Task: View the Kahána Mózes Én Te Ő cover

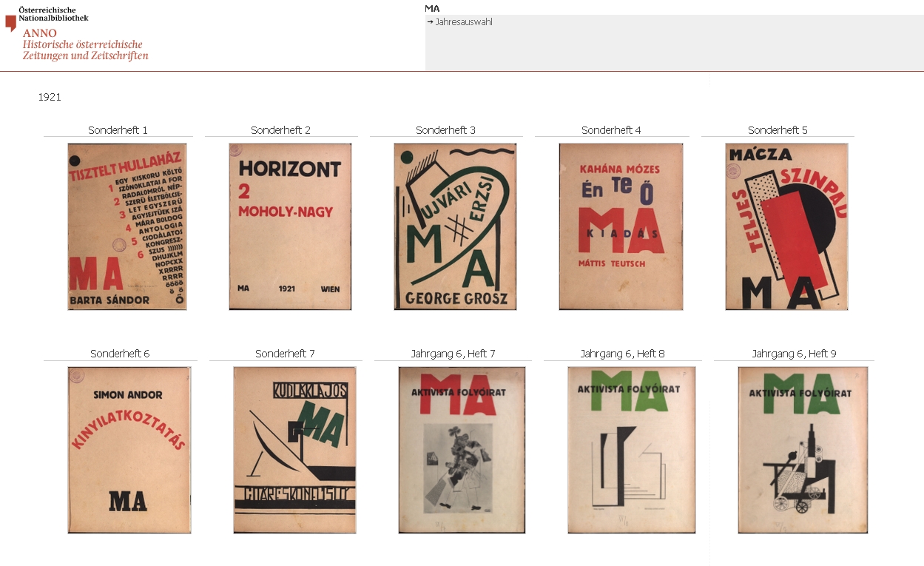Action: coord(621,226)
